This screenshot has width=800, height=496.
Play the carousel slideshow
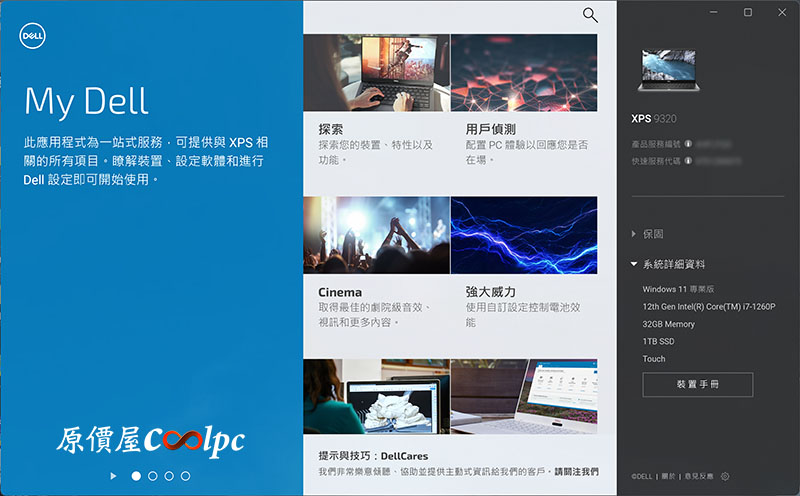(x=113, y=476)
